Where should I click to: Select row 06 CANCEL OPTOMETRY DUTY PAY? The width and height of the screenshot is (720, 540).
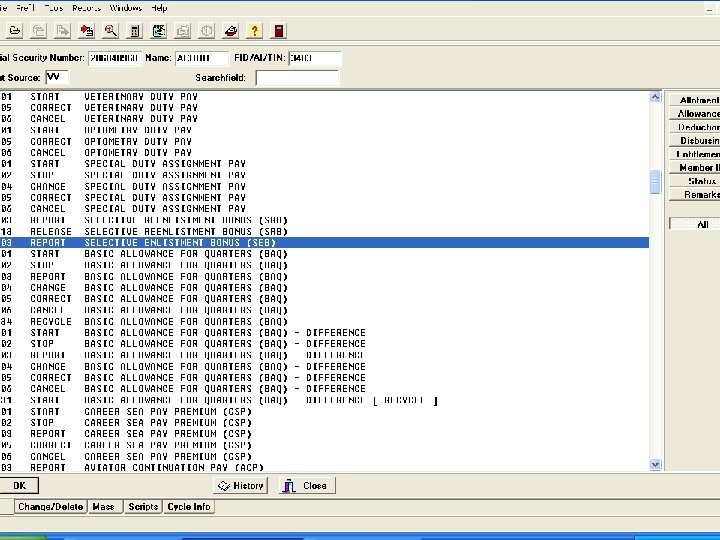pyautogui.click(x=324, y=152)
